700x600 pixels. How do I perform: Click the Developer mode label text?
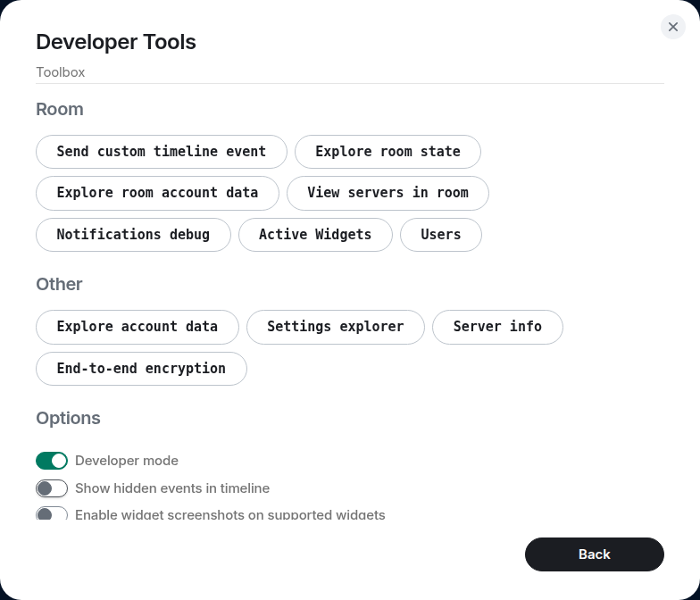tap(127, 461)
